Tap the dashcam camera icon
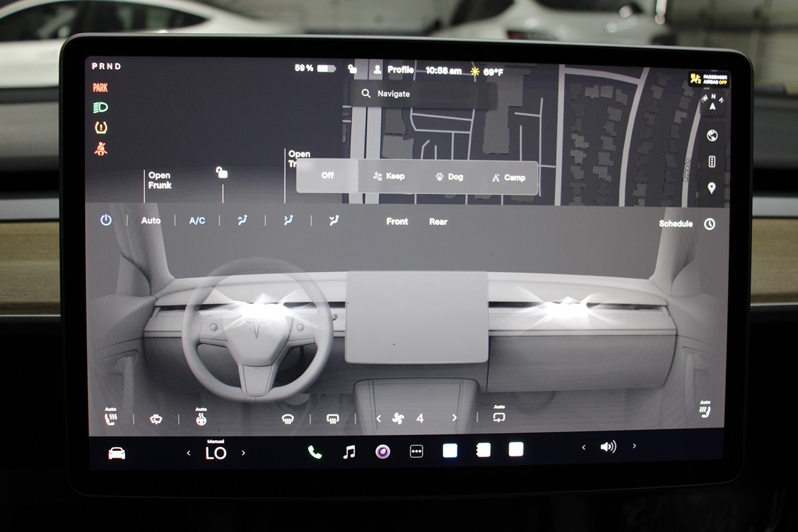 point(382,452)
